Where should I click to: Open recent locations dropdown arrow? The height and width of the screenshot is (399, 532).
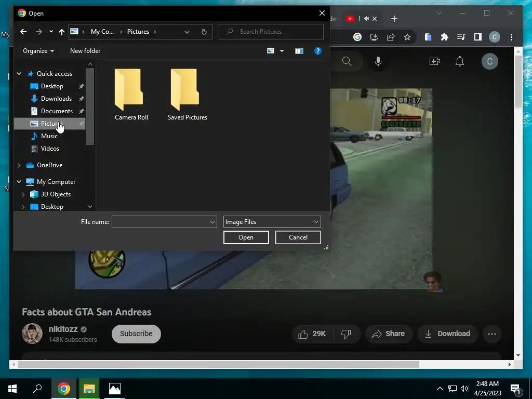pos(51,32)
